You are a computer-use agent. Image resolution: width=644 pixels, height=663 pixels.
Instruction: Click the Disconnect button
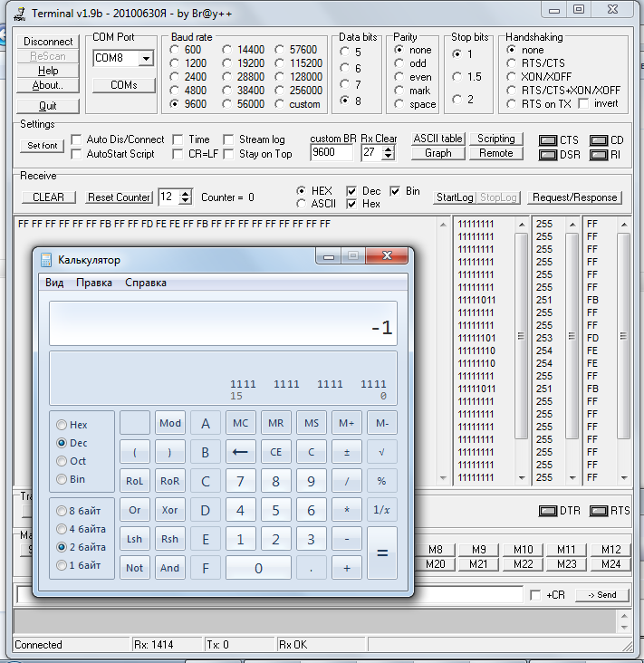[48, 42]
